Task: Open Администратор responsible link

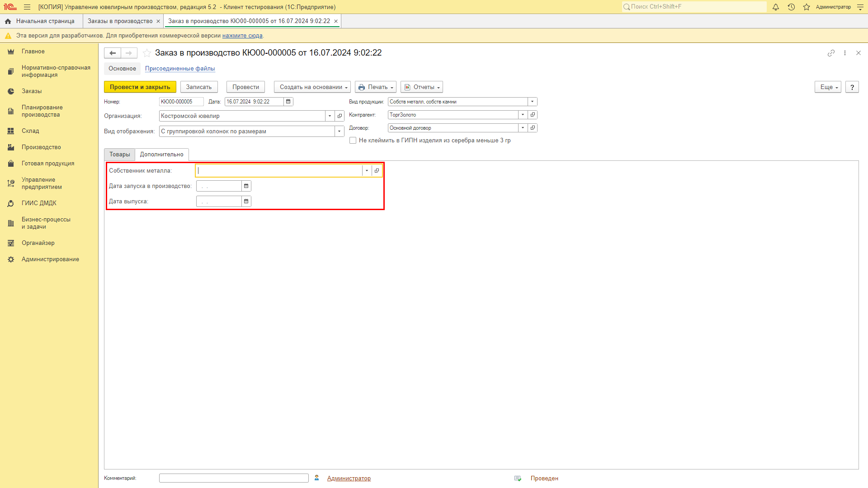Action: pyautogui.click(x=349, y=479)
